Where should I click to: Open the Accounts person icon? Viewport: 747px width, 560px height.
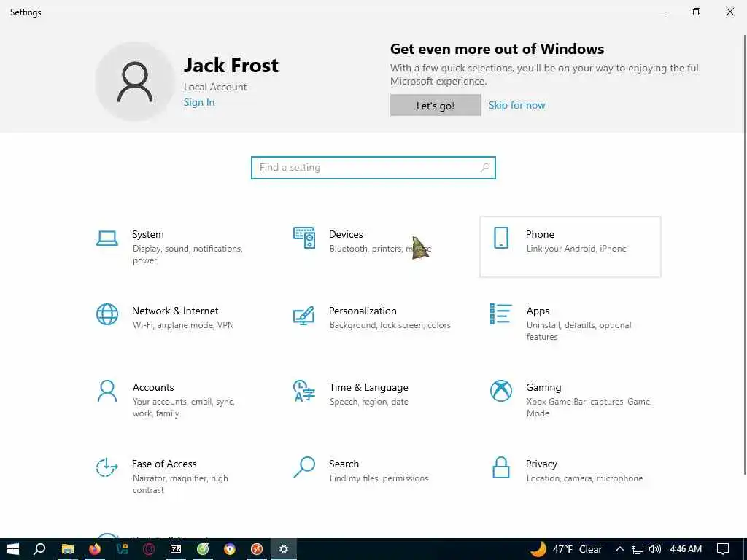click(x=107, y=391)
